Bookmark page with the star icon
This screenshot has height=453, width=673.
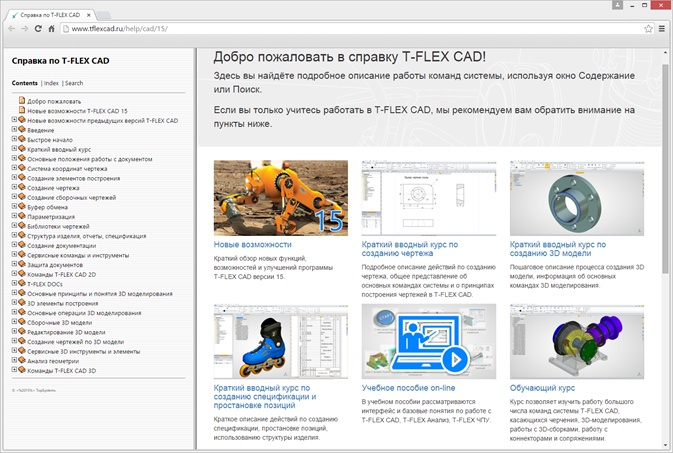(648, 29)
